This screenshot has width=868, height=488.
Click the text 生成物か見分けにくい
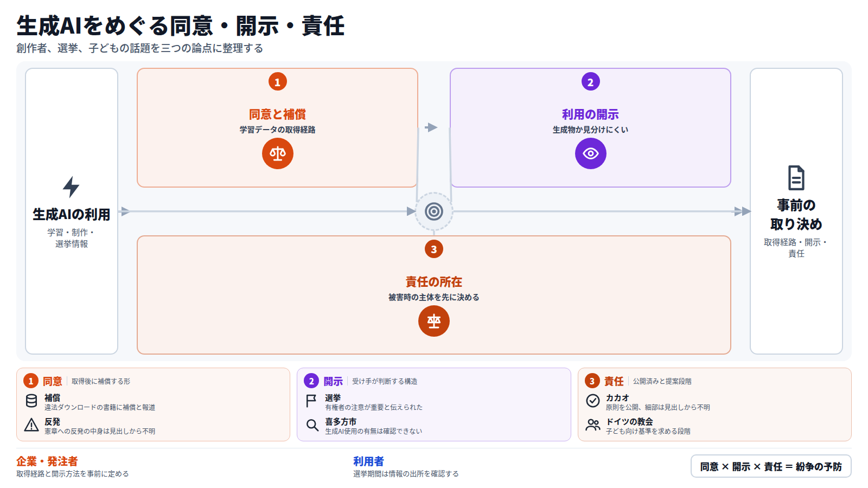590,130
